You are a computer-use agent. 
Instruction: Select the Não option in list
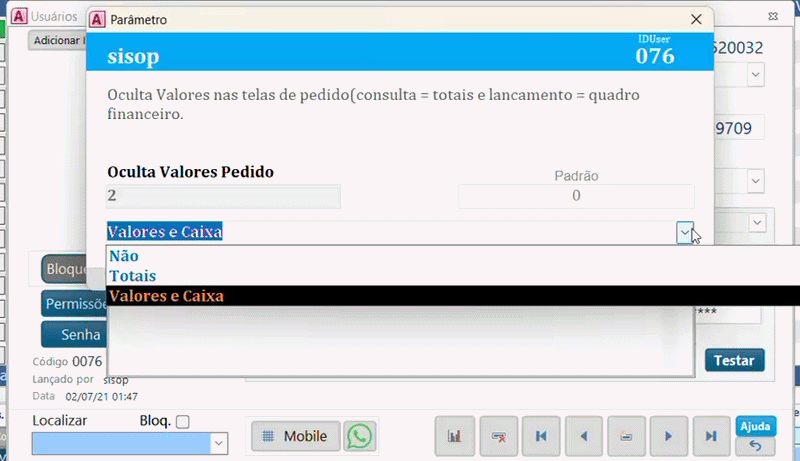point(124,256)
